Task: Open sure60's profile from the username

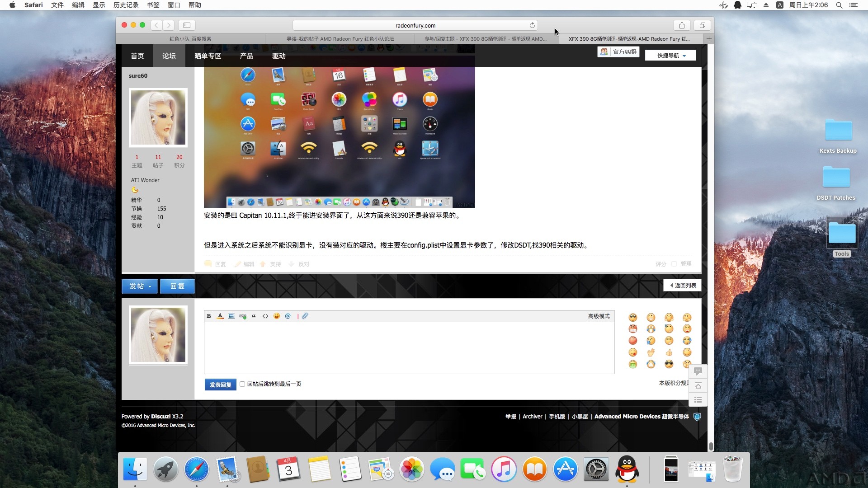Action: point(138,76)
